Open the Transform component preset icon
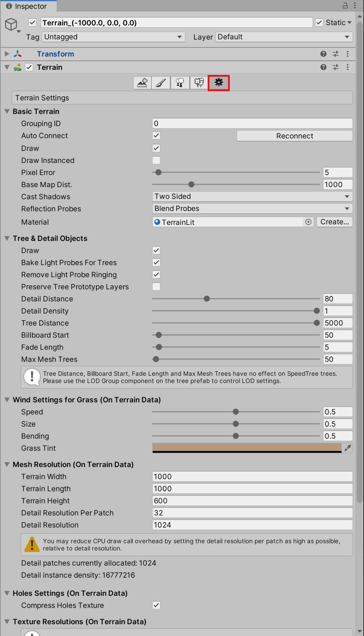This screenshot has width=364, height=636. pos(335,54)
